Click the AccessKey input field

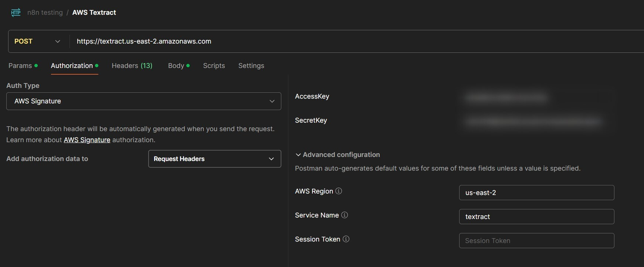[537, 97]
